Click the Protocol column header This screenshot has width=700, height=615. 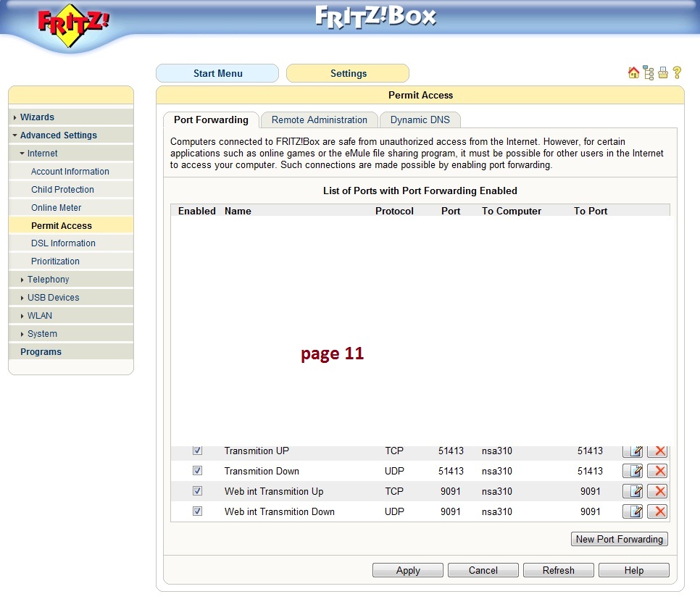point(394,211)
